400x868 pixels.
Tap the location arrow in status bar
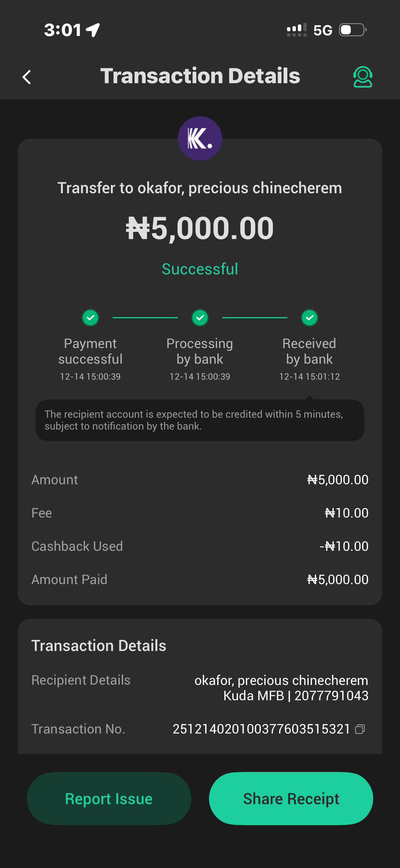click(x=93, y=30)
